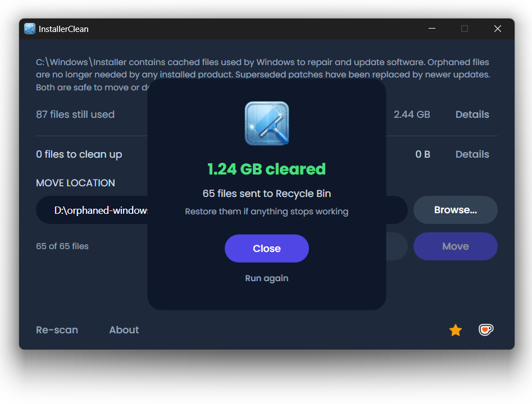Open Details for files to clean up
The width and height of the screenshot is (532, 404).
472,154
